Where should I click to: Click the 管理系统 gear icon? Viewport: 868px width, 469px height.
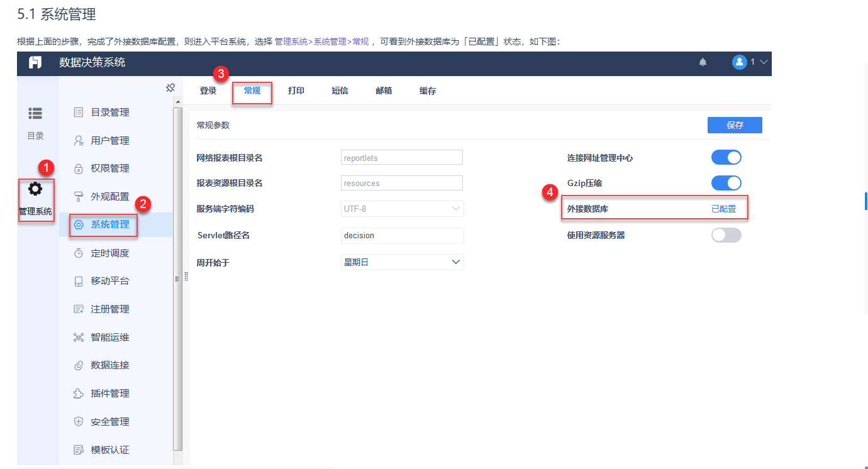(x=35, y=189)
